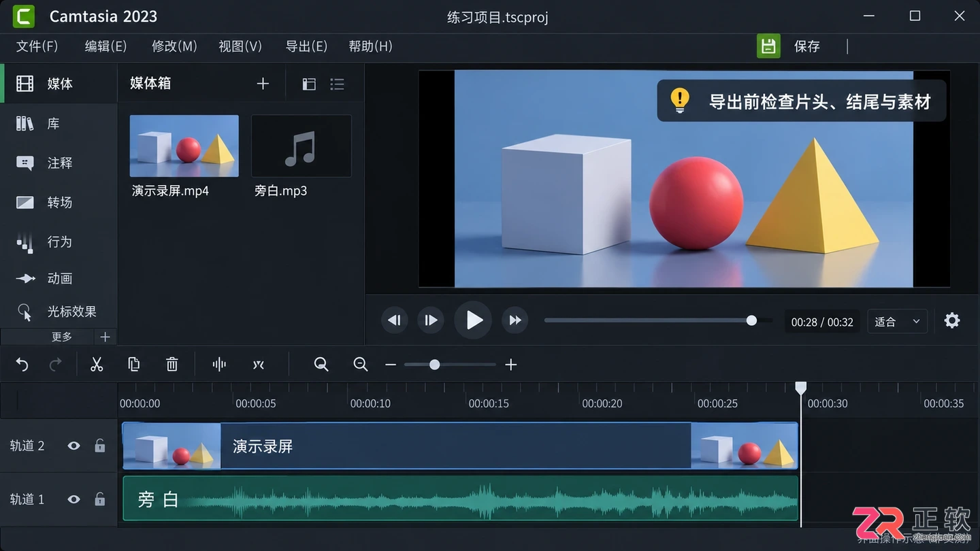The width and height of the screenshot is (980, 551).
Task: Expand the 更多 sidebar section
Action: (x=62, y=337)
